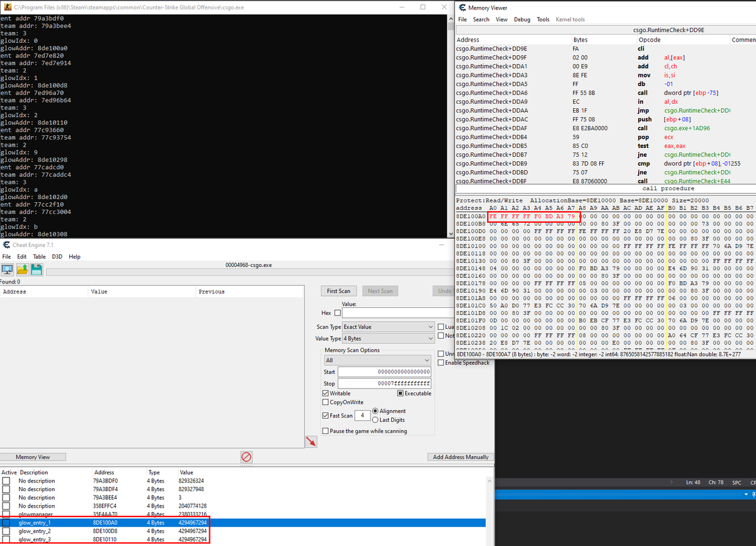Click the Memory View button

pos(33,457)
